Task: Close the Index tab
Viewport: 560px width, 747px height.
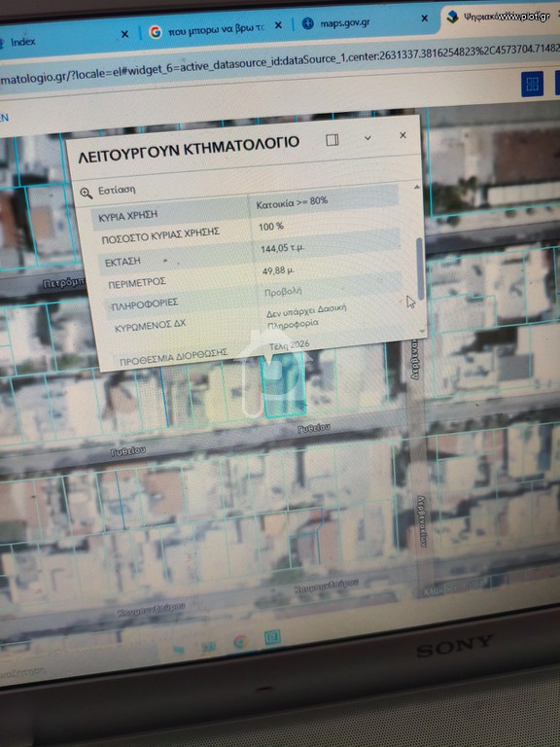Action: point(124,34)
